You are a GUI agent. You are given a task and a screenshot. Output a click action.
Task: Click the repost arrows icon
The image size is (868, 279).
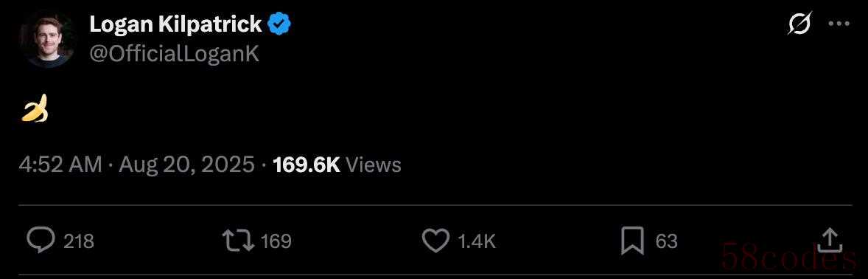[x=238, y=241]
